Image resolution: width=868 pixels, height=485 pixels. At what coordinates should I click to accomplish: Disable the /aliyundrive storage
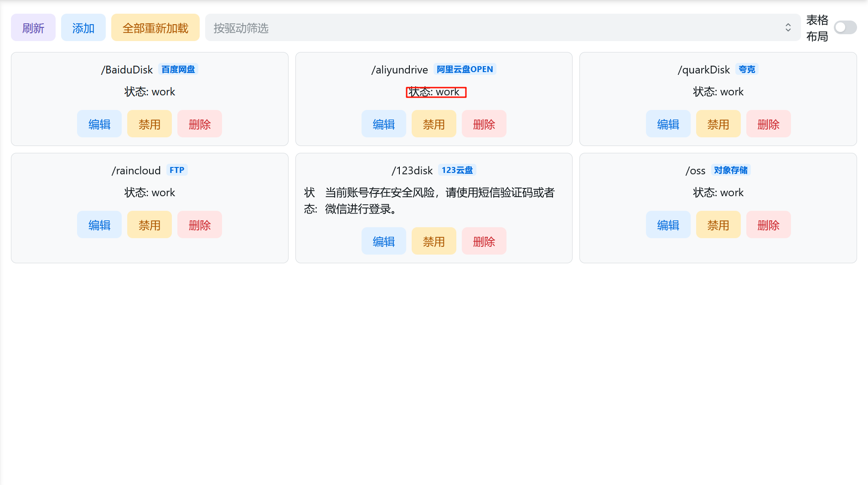pos(434,124)
